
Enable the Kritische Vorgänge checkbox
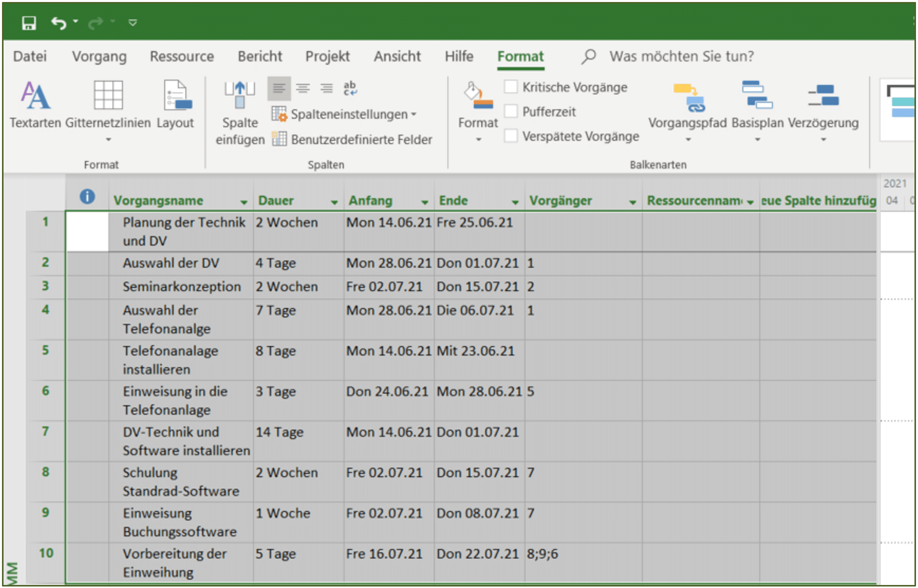click(x=511, y=87)
